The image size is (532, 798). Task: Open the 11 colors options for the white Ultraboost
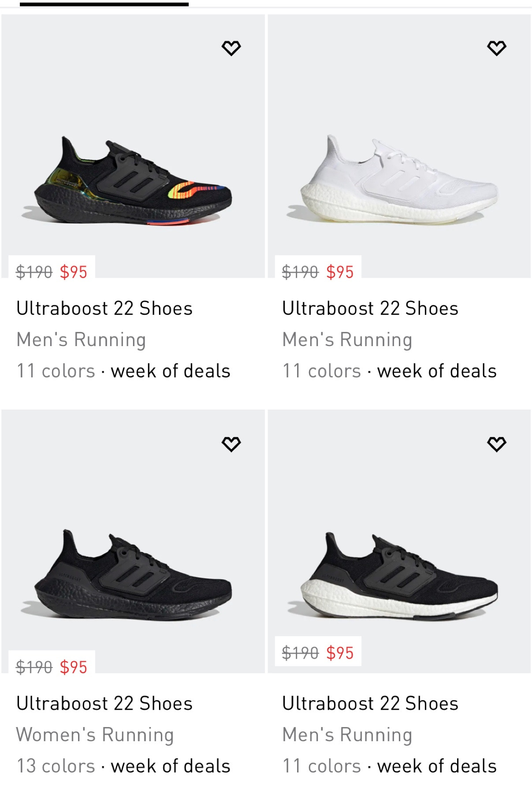321,371
